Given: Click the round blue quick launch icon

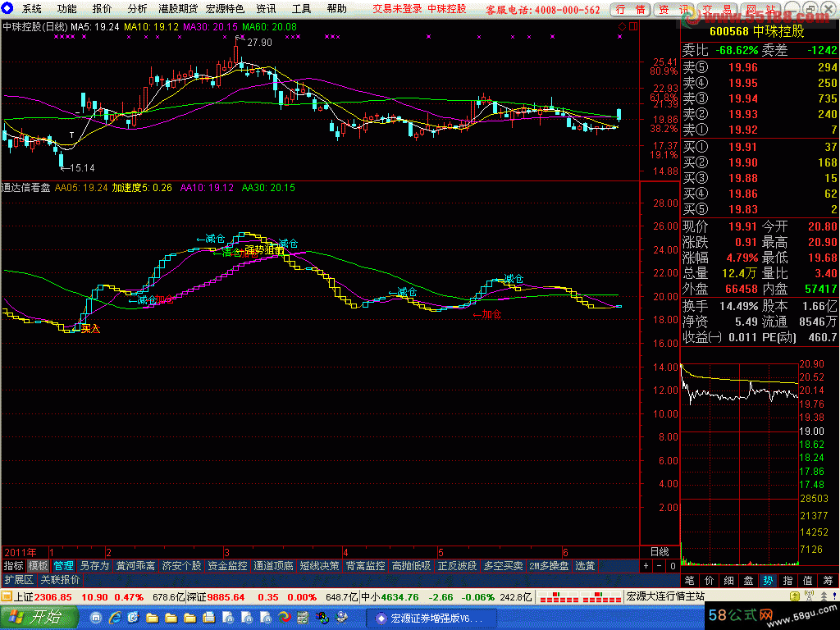Looking at the screenshot, I should click(96, 618).
